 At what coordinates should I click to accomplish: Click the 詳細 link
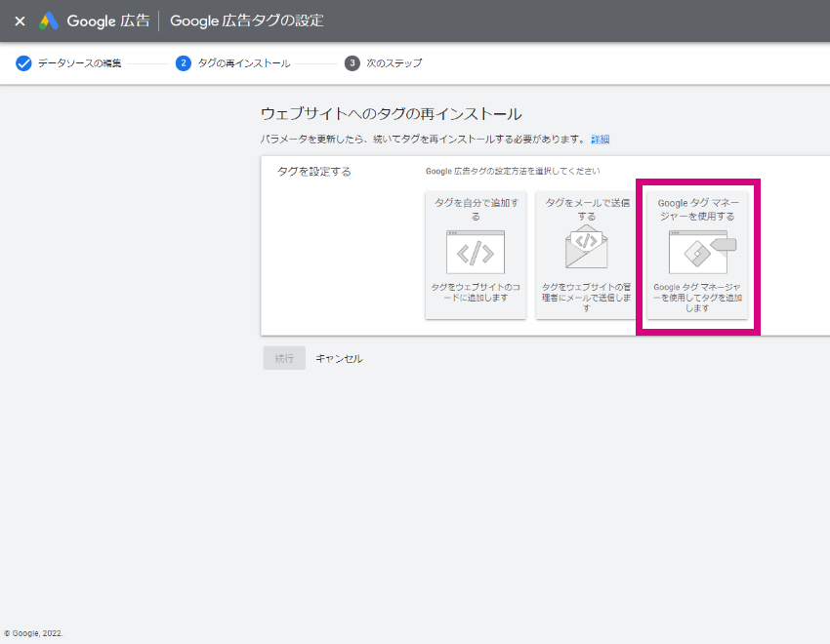pos(601,140)
